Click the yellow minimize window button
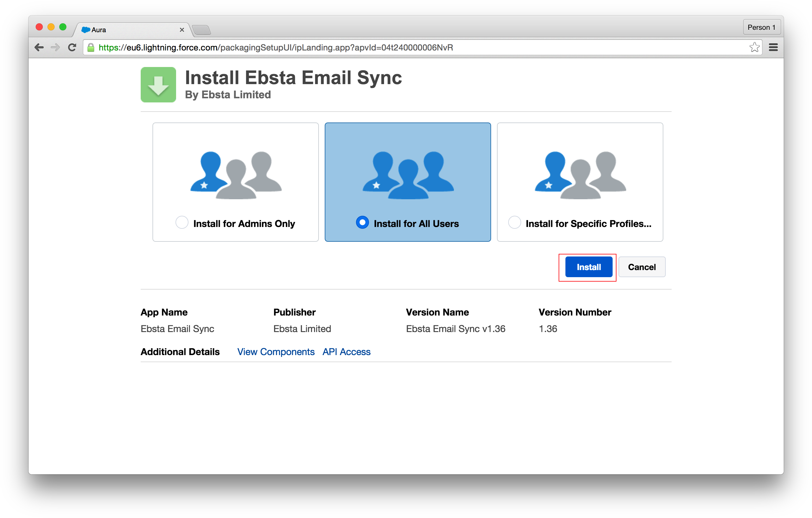This screenshot has height=518, width=812. click(51, 27)
